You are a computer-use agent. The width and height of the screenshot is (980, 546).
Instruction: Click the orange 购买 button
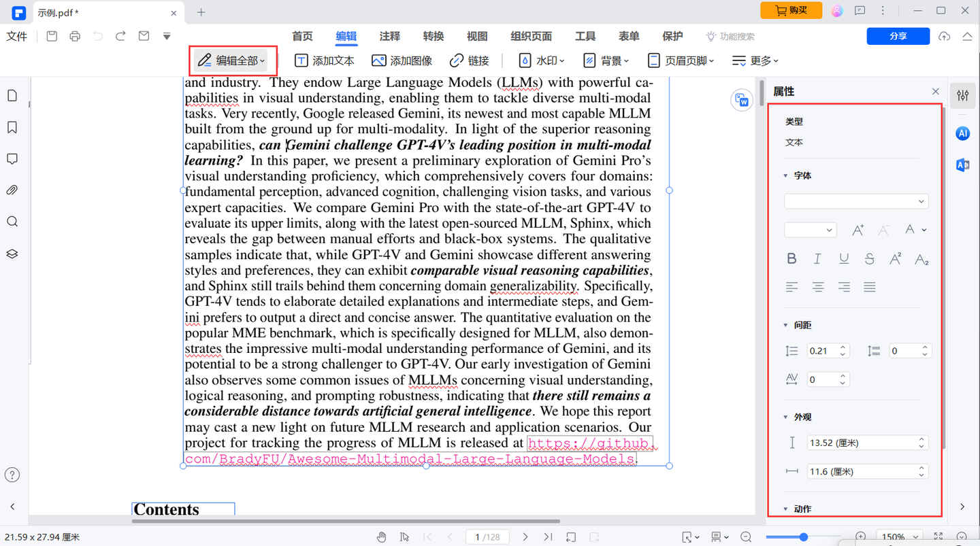(x=791, y=10)
